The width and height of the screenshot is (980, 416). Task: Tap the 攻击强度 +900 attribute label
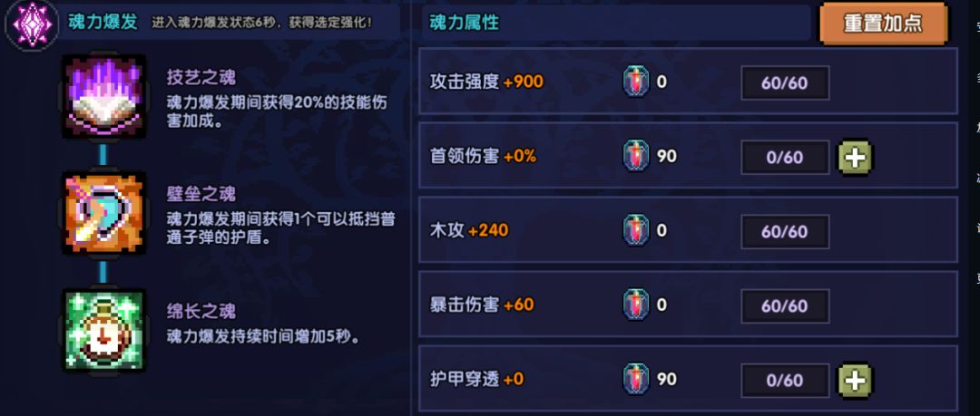[x=486, y=82]
